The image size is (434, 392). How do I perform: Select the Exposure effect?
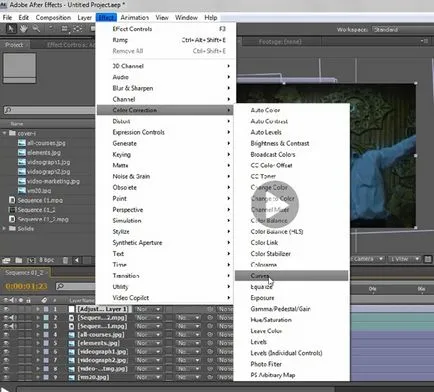[x=291, y=298]
